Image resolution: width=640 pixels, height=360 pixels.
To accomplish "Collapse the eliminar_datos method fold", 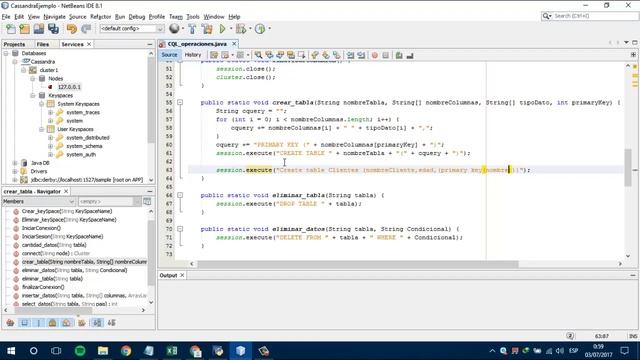I will click(180, 229).
